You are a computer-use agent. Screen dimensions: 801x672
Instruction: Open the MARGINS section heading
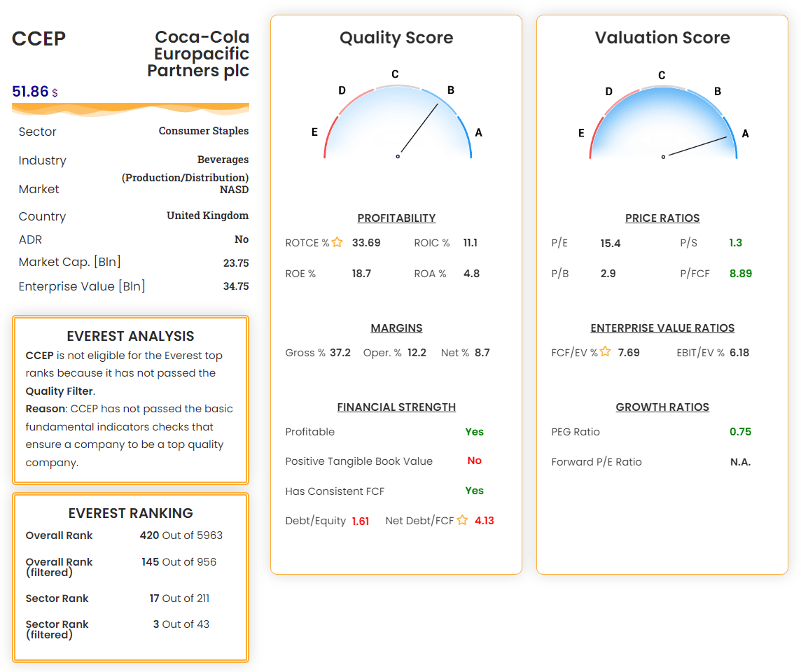click(396, 328)
